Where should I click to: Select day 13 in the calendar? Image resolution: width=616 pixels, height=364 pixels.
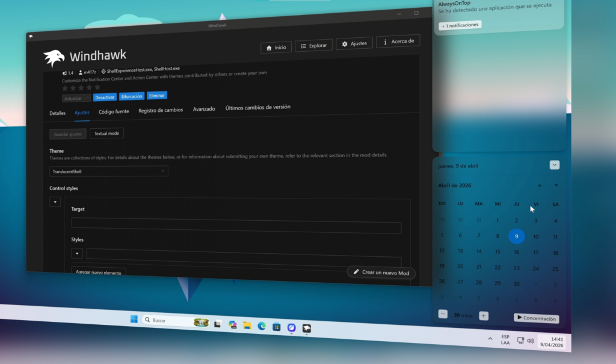(460, 251)
